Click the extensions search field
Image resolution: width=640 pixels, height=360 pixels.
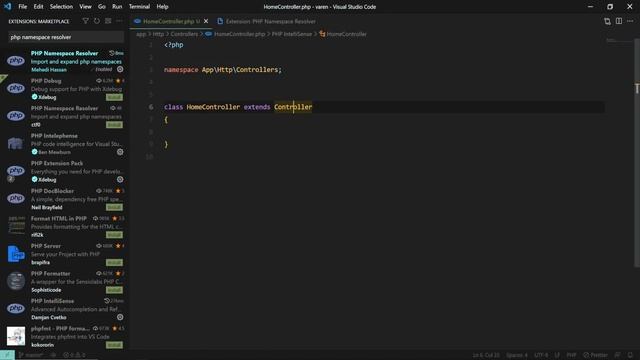(x=66, y=37)
